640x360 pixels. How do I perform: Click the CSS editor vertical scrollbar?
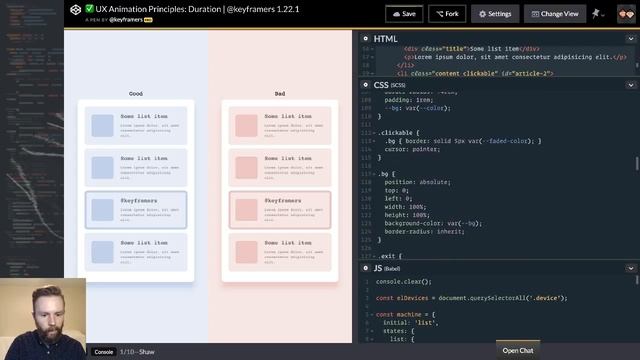[x=637, y=163]
